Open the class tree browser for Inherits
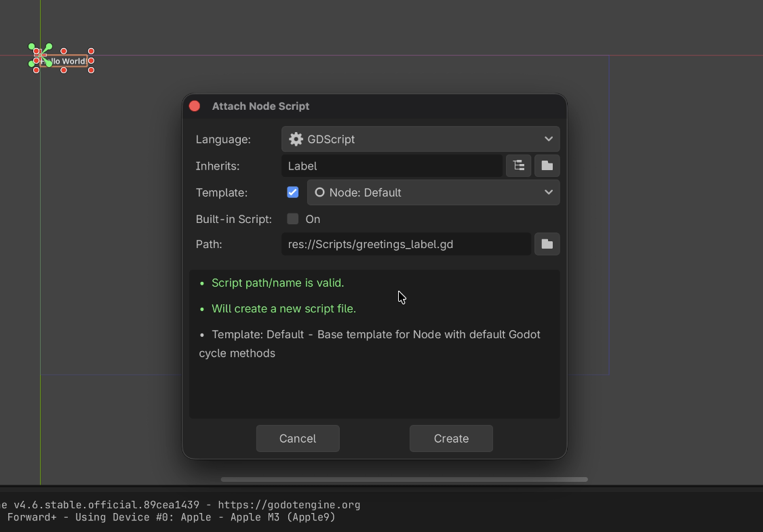The image size is (763, 532). click(519, 165)
